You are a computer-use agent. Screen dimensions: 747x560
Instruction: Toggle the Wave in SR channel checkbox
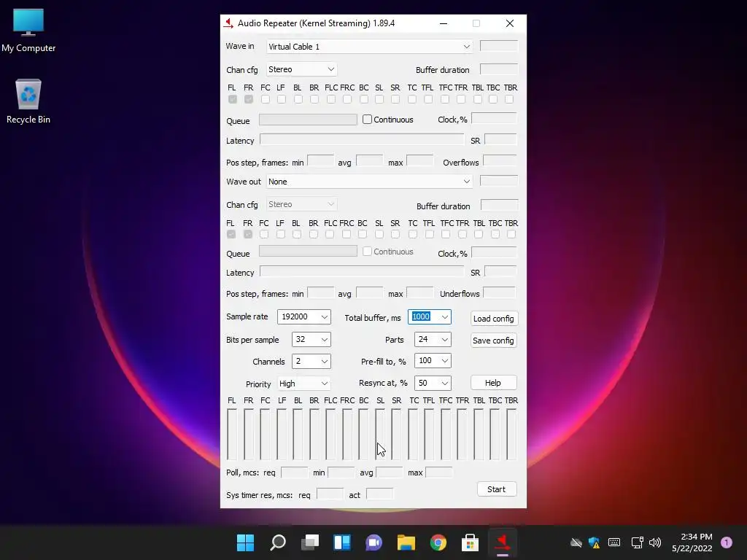395,99
